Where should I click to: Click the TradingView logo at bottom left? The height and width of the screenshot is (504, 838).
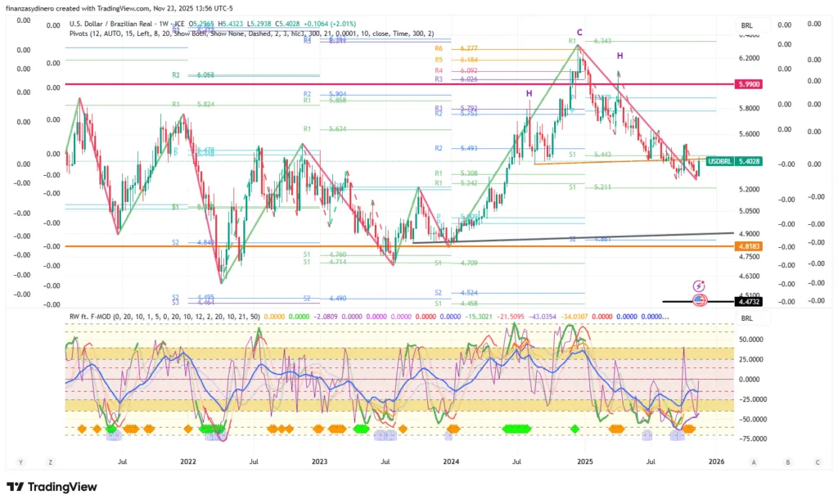click(x=52, y=488)
